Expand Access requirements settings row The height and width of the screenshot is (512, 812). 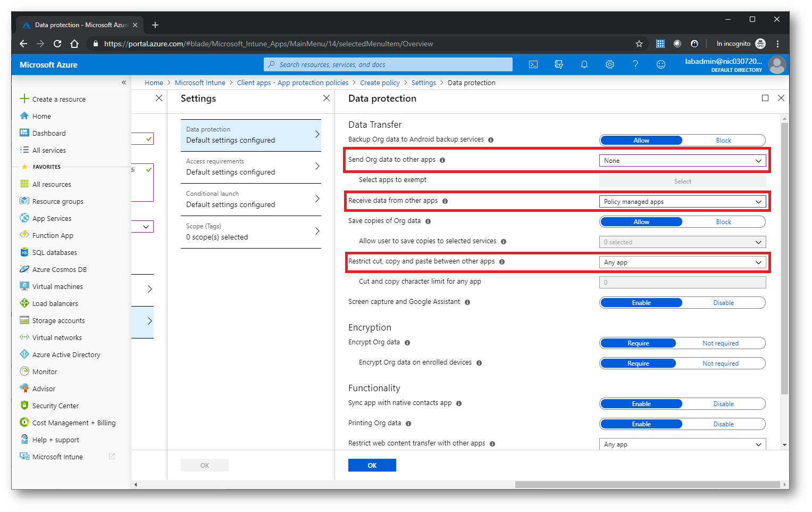pyautogui.click(x=251, y=167)
